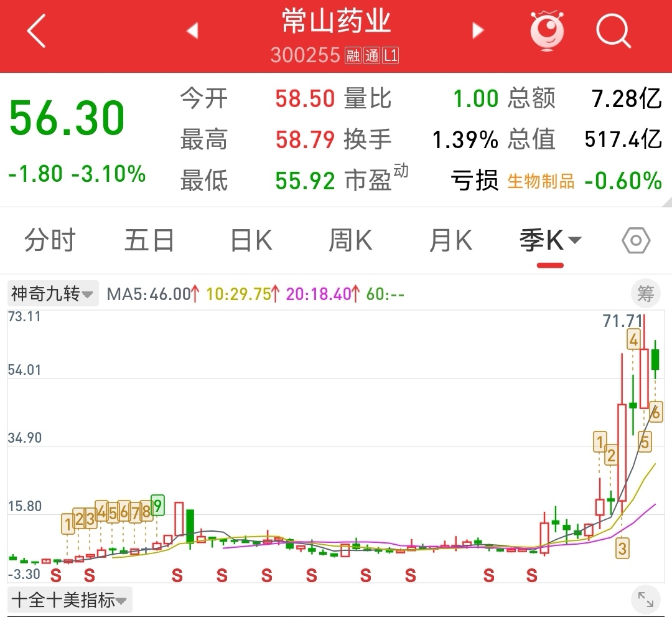The image size is (672, 617).
Task: Tap the L1 level badge
Action: (391, 56)
